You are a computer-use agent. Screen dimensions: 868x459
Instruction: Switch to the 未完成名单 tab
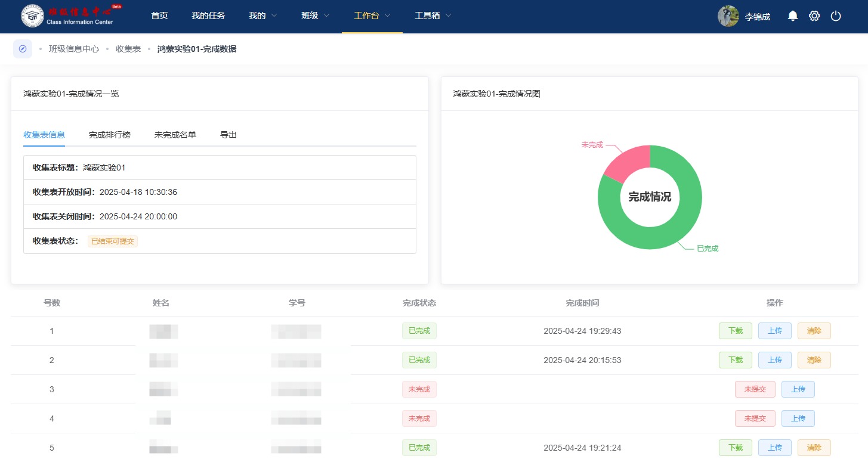point(175,135)
